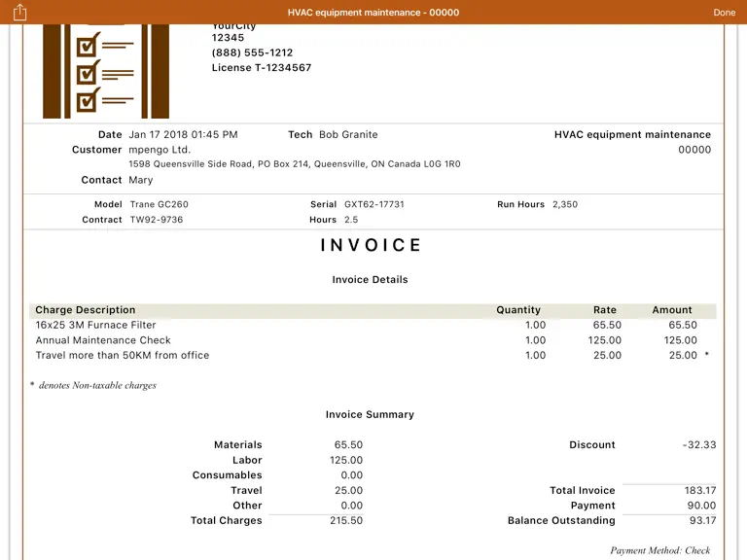This screenshot has width=747, height=560.
Task: Click the Consumables label
Action: tap(227, 475)
